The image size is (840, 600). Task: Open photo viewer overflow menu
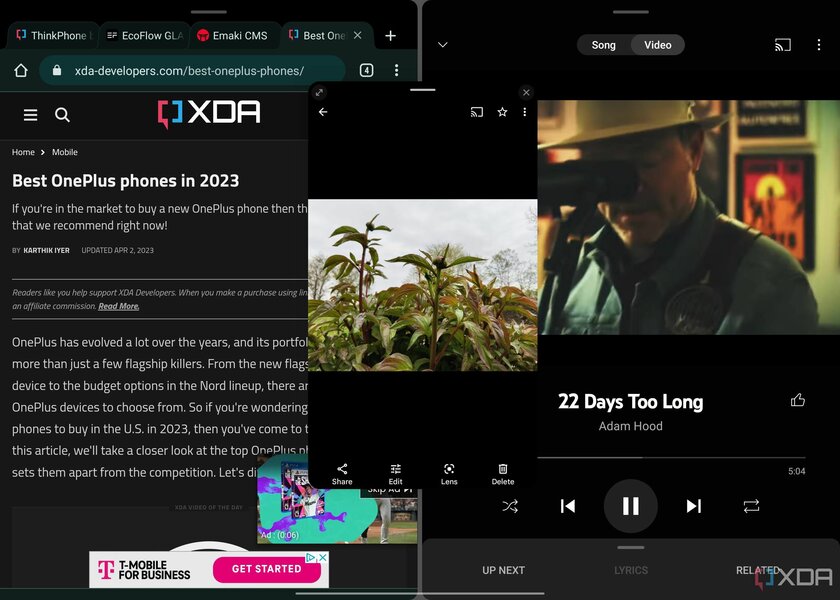pos(524,112)
